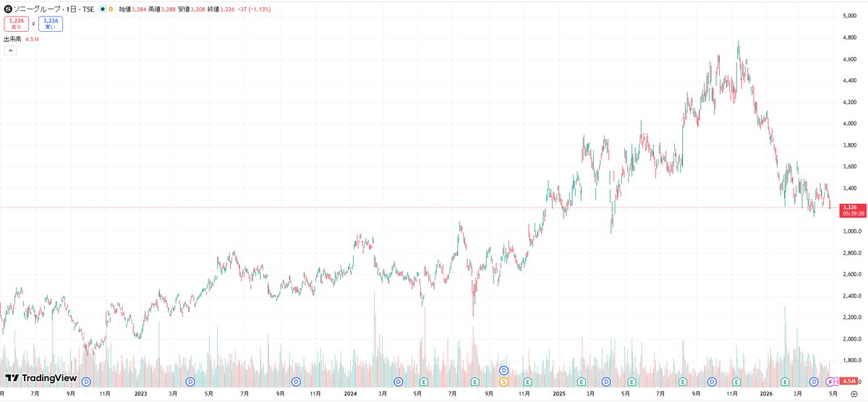The height and width of the screenshot is (402, 868).
Task: Click the dividend marker at April 2023
Action: click(x=190, y=381)
